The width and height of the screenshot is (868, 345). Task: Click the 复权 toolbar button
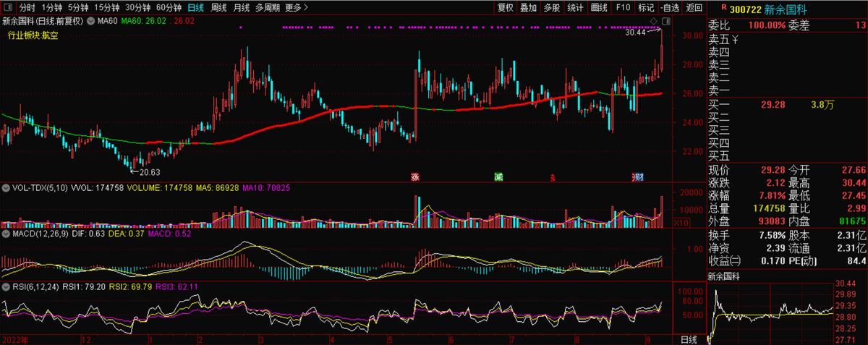(506, 8)
